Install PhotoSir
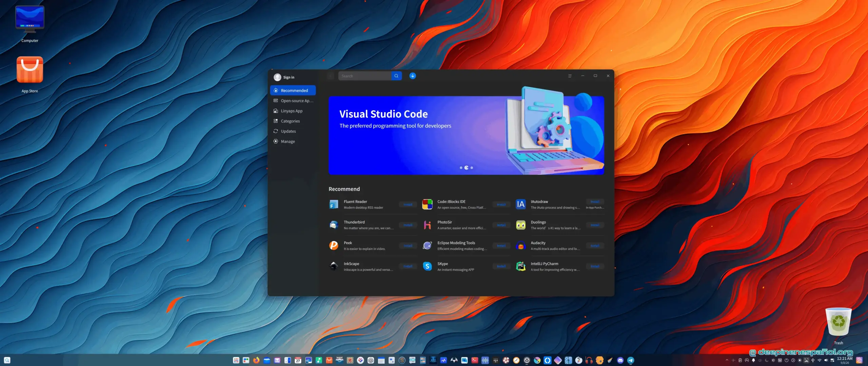 (501, 225)
